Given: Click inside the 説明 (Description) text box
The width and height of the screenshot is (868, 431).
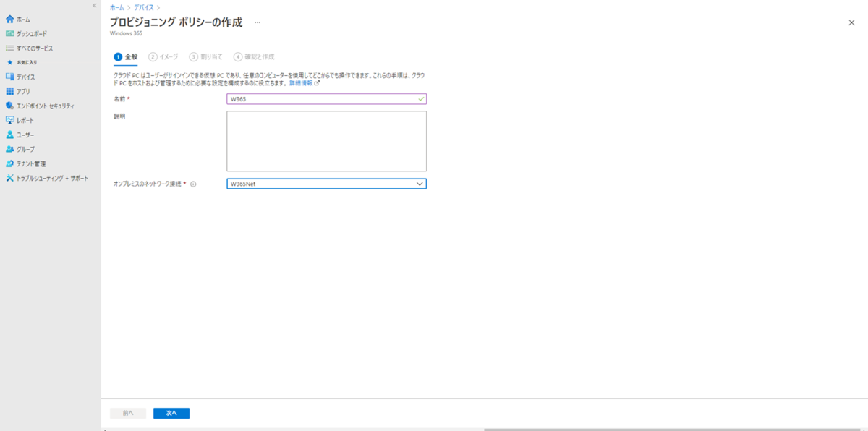Looking at the screenshot, I should pyautogui.click(x=325, y=141).
